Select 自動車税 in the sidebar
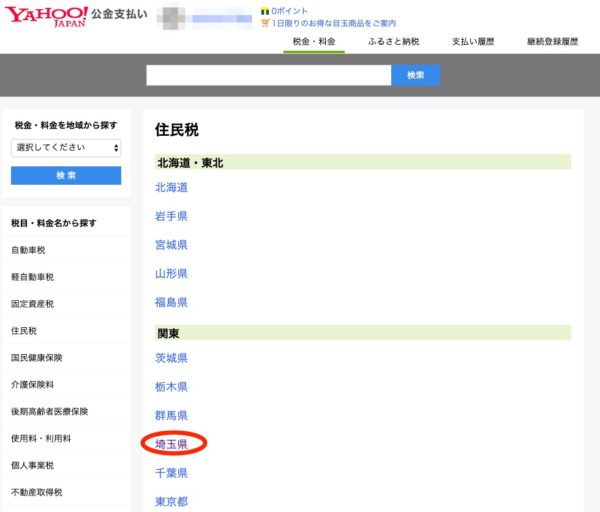The width and height of the screenshot is (600, 512). (x=28, y=250)
